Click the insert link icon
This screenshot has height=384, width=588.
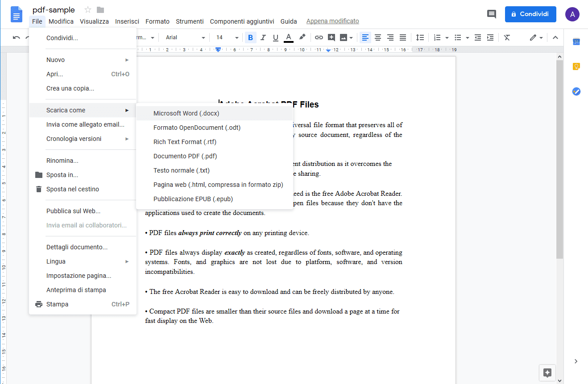pyautogui.click(x=319, y=37)
